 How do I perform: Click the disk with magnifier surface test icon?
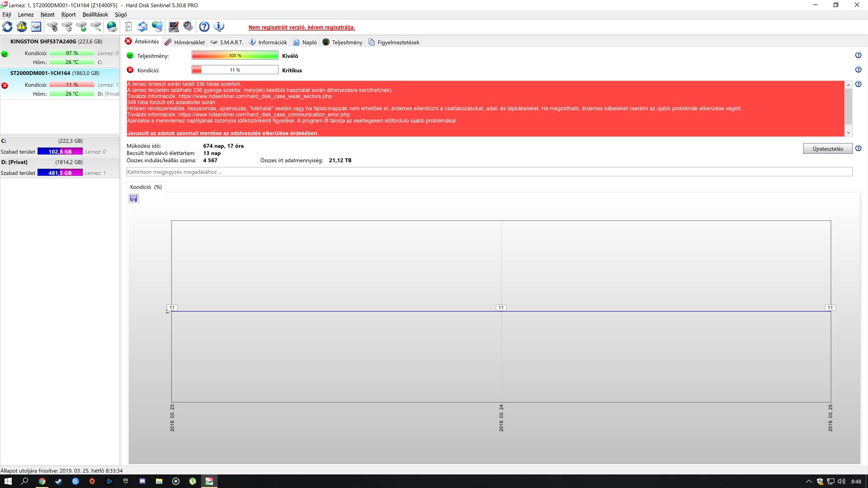click(x=96, y=27)
